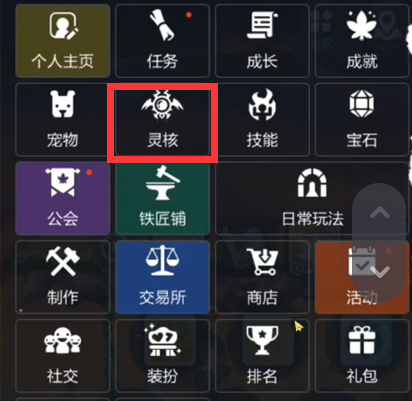Open the 个人主页 profile tile
This screenshot has width=412, height=401.
coord(63,41)
